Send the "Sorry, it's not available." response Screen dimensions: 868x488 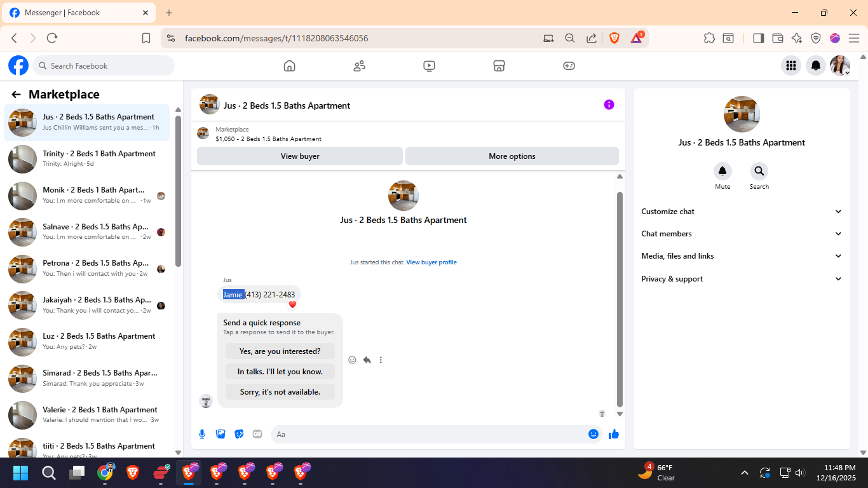[280, 392]
